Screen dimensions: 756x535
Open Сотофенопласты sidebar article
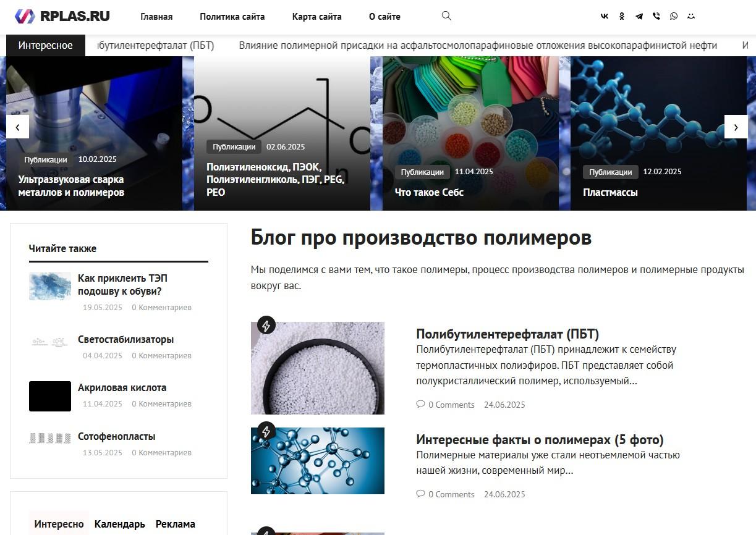pos(116,436)
